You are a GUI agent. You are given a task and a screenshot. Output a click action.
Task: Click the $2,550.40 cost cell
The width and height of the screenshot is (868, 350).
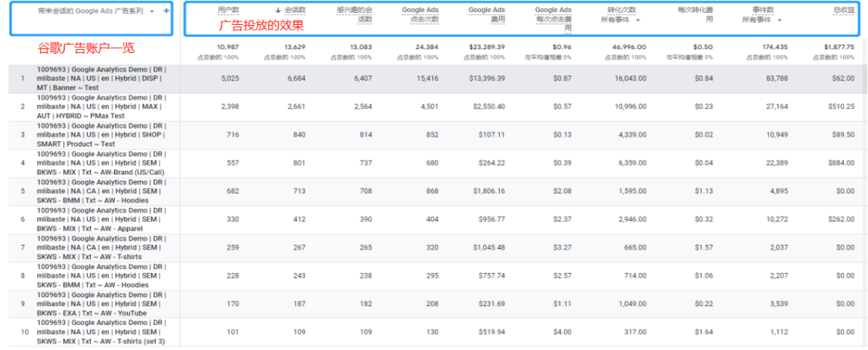489,107
